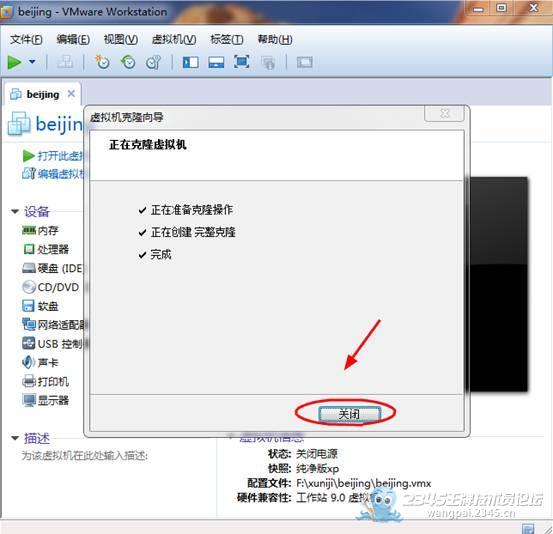
Task: Toggle the thumbnail bar view icon
Action: pos(216,62)
